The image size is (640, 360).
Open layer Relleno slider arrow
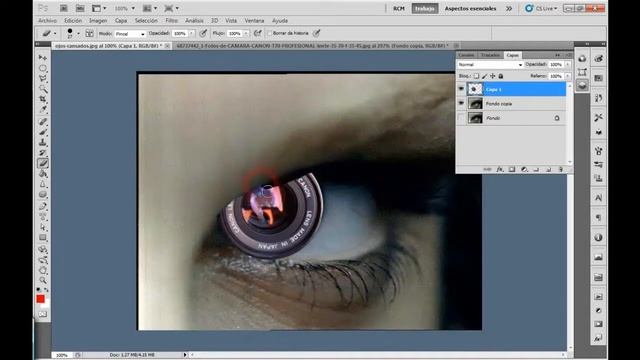tap(567, 76)
